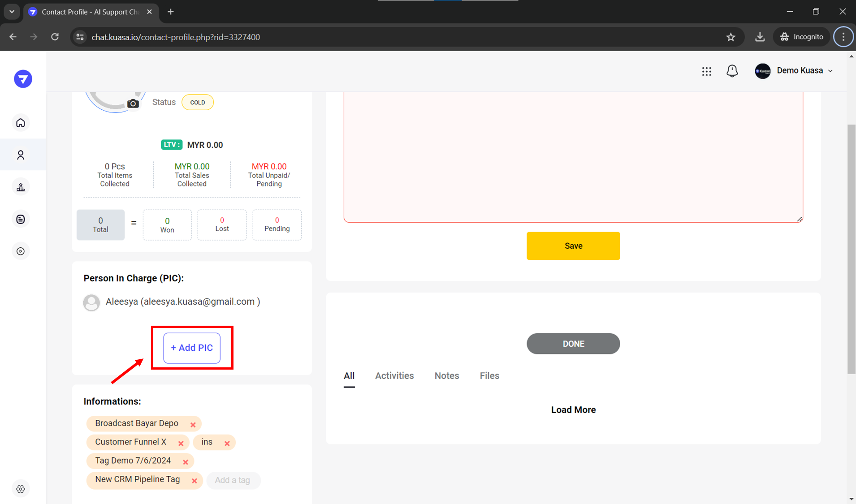
Task: Open the apps grid launcher icon
Action: tap(706, 71)
